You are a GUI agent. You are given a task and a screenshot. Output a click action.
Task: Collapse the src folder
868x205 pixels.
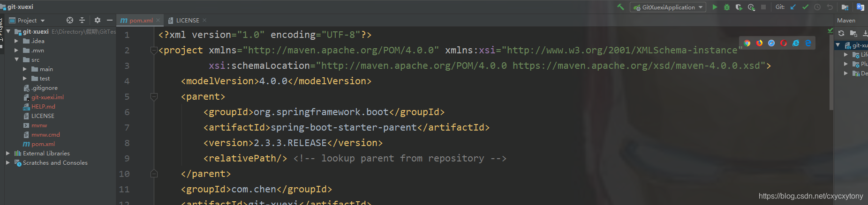(17, 59)
